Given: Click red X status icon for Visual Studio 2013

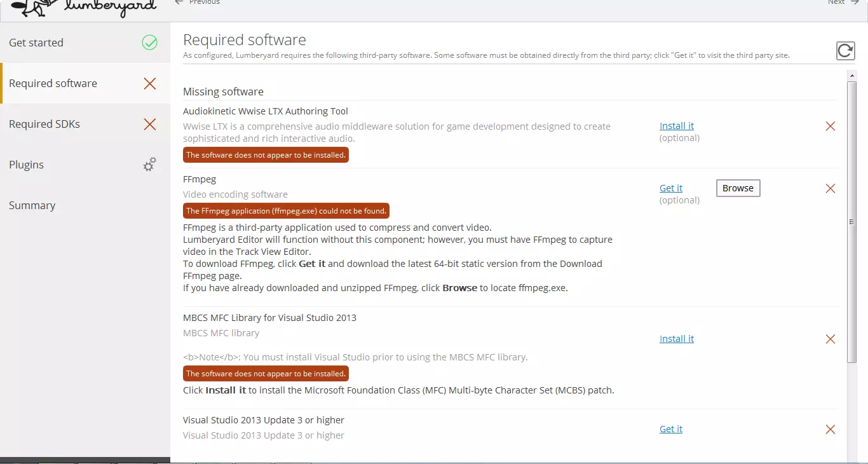Looking at the screenshot, I should pyautogui.click(x=830, y=429).
